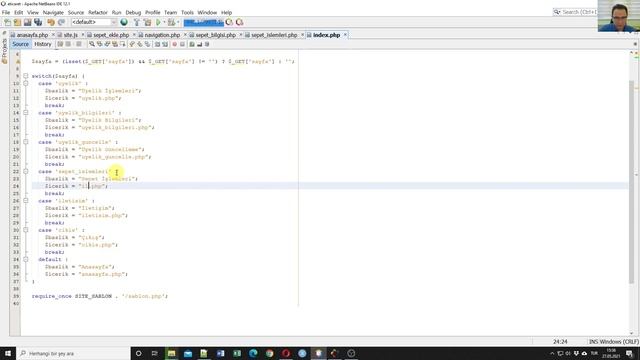Viewport: 640px width, 360px height.
Task: Click the Stop Macro Recording icon
Action: tap(182, 44)
